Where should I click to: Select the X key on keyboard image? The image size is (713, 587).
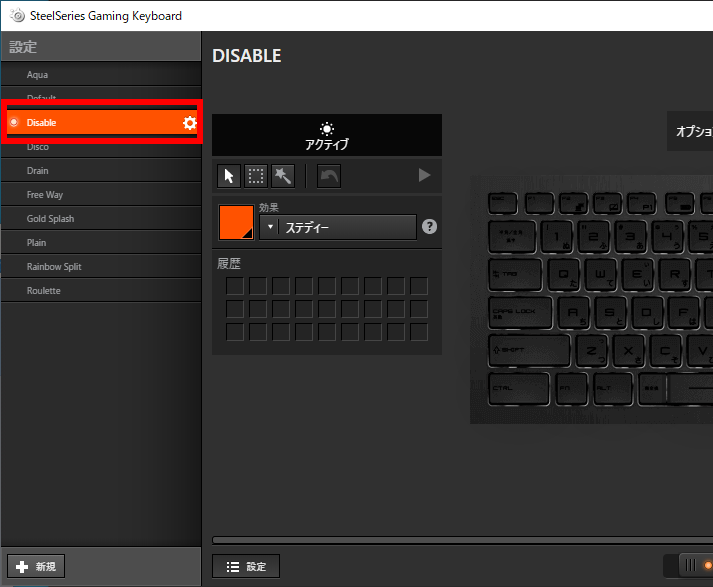tap(628, 351)
